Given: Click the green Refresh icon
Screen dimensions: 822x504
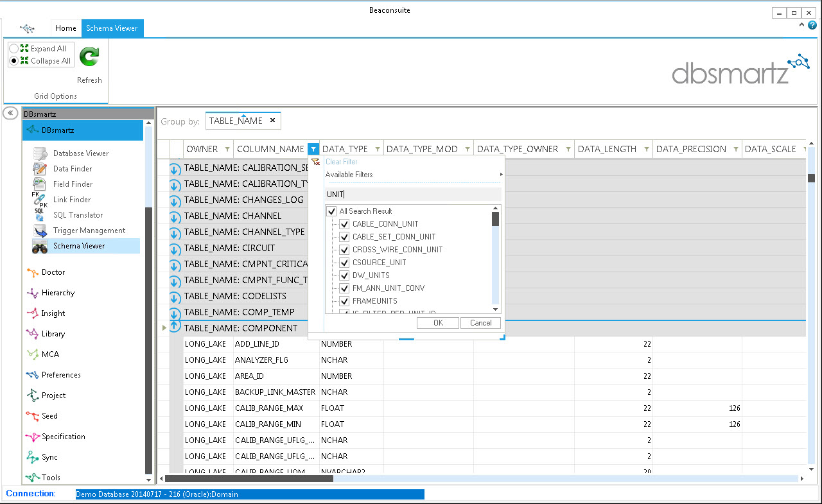Looking at the screenshot, I should (x=89, y=56).
